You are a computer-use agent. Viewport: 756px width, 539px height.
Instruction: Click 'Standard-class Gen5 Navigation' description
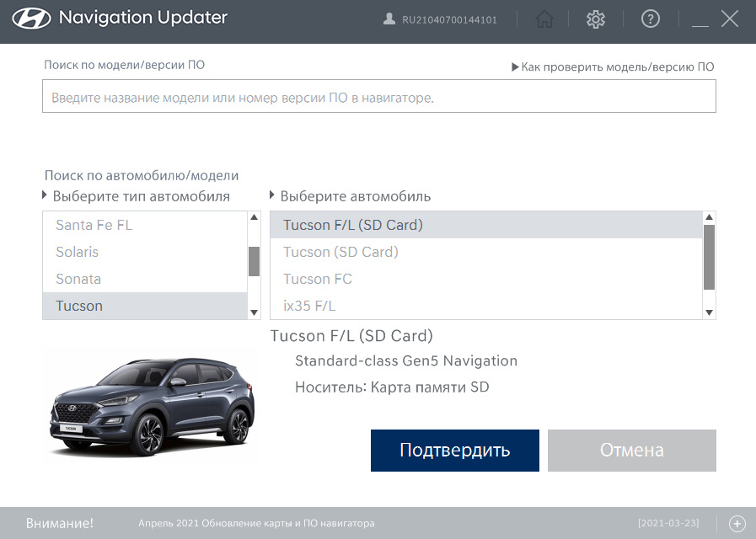pos(406,360)
